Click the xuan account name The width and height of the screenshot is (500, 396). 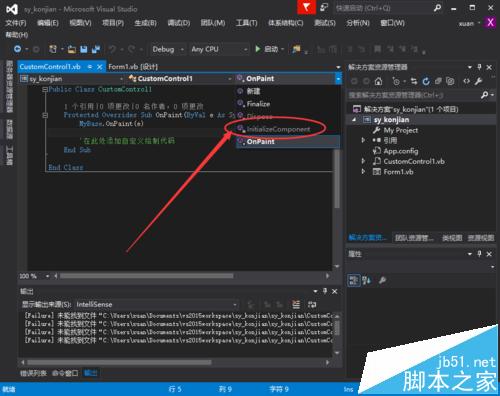coord(466,24)
